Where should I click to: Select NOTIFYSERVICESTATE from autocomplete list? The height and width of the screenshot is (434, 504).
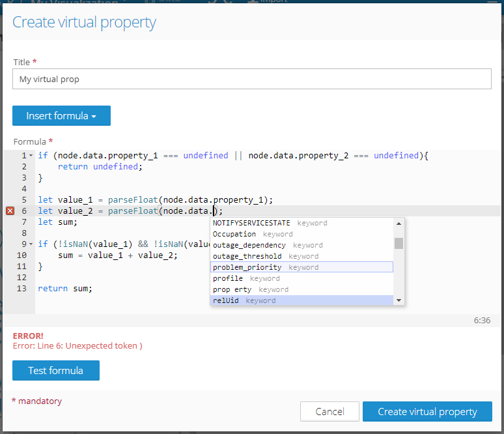coord(251,223)
